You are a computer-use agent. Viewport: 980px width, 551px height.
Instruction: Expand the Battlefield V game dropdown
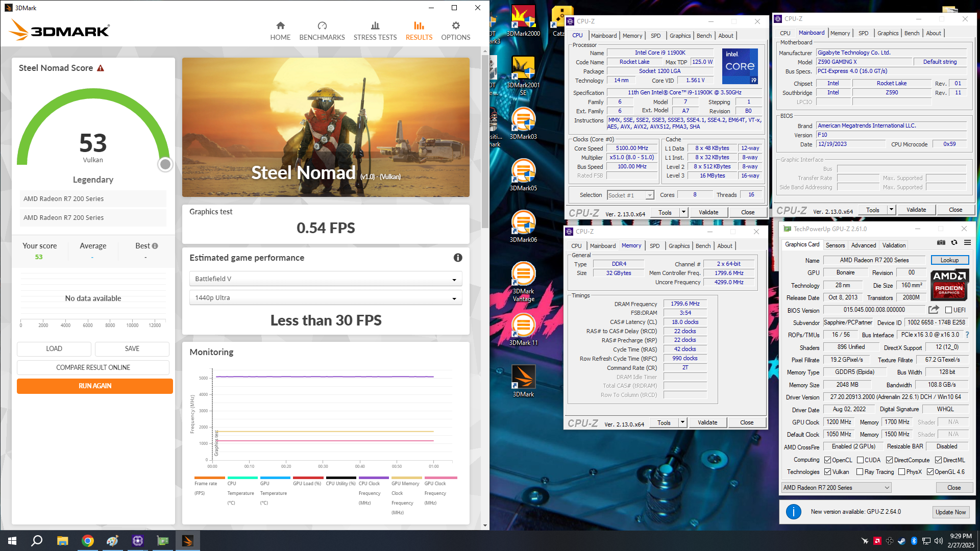click(326, 279)
